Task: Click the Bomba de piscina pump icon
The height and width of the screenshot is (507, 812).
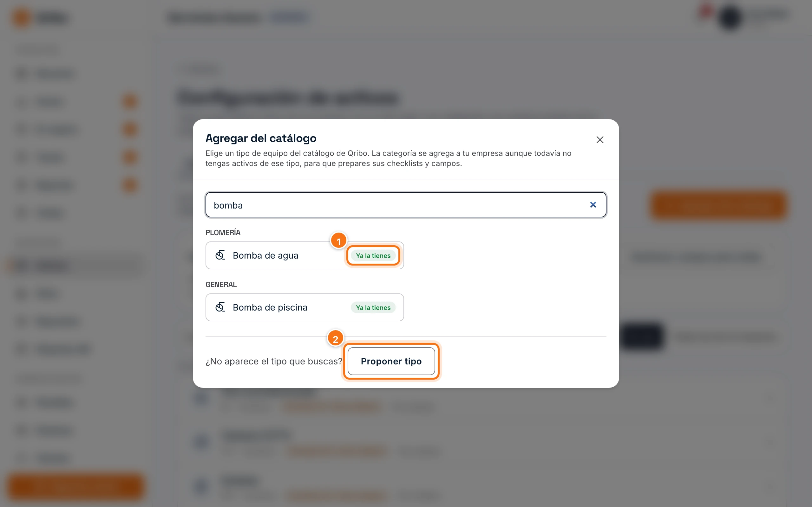Action: [x=220, y=307]
